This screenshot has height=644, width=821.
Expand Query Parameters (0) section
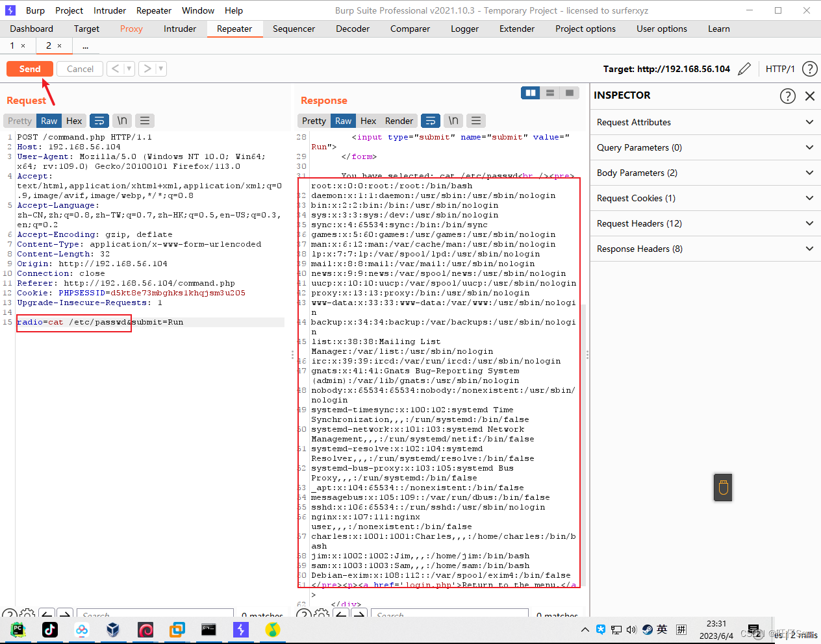click(x=705, y=147)
